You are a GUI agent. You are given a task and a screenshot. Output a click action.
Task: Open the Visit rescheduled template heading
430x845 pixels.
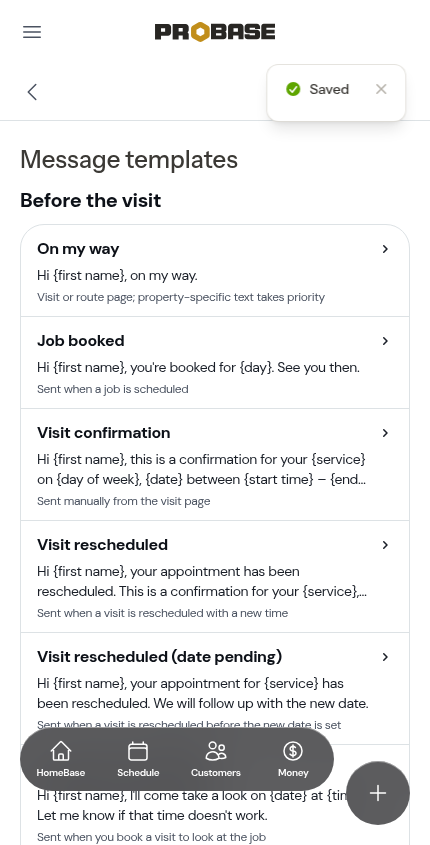point(102,545)
